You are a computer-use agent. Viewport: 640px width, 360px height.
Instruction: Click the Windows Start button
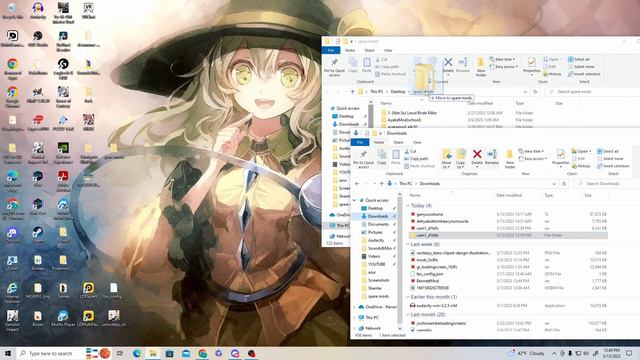pyautogui.click(x=8, y=353)
